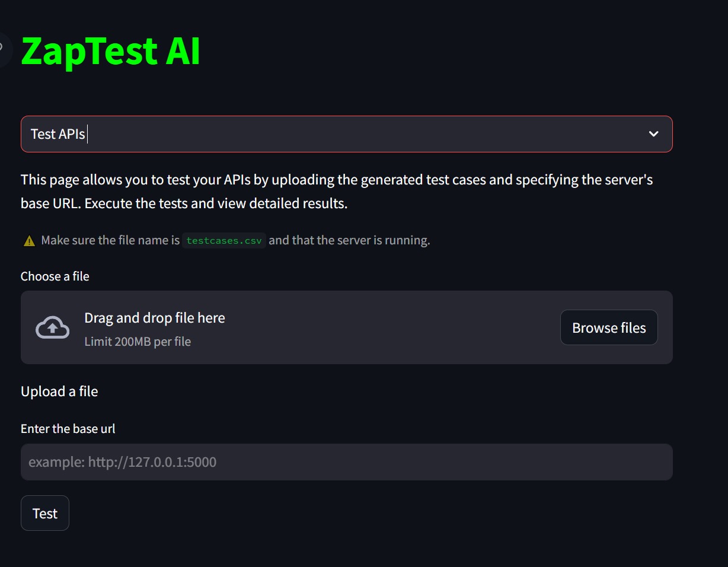Expand the dropdown using the chevron arrow
This screenshot has height=567, width=728.
click(653, 134)
